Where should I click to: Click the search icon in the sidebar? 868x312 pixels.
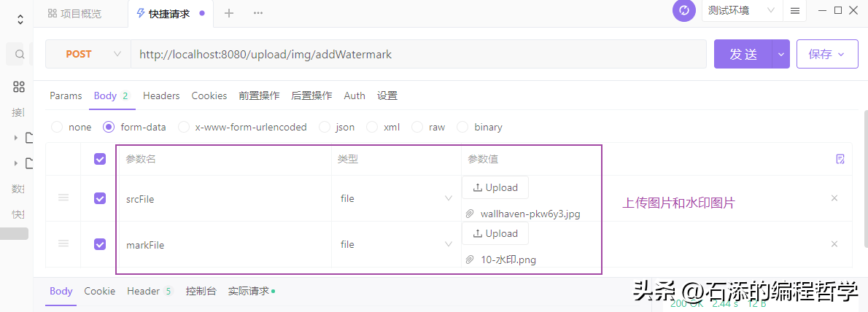[20, 54]
